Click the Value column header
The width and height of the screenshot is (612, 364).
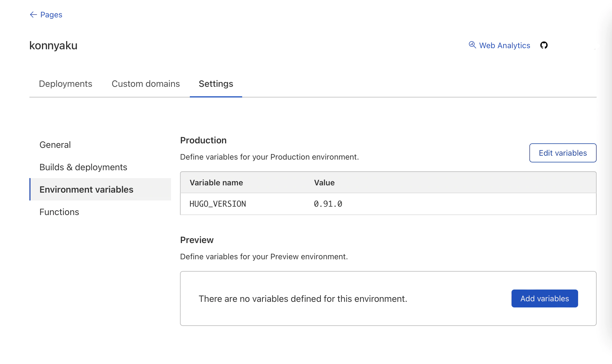[324, 183]
